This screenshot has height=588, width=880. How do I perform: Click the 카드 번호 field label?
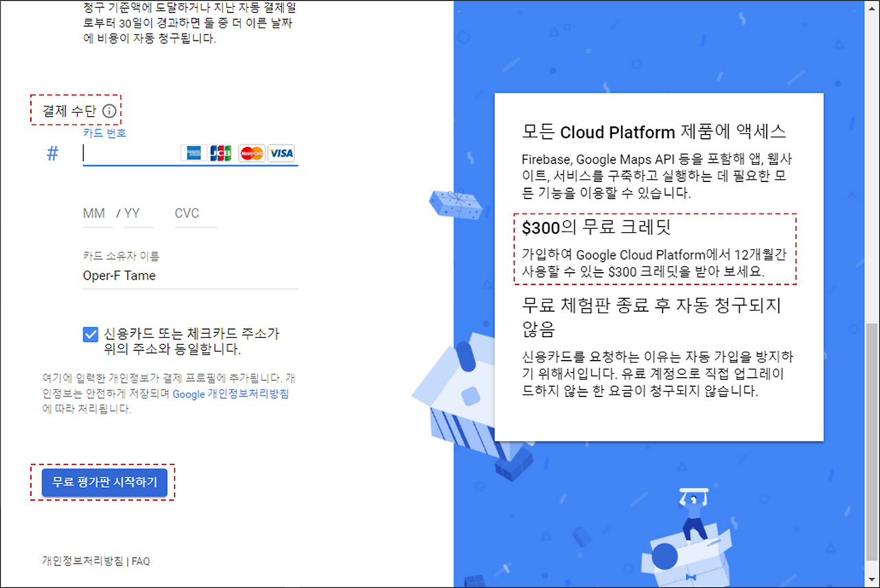(104, 133)
